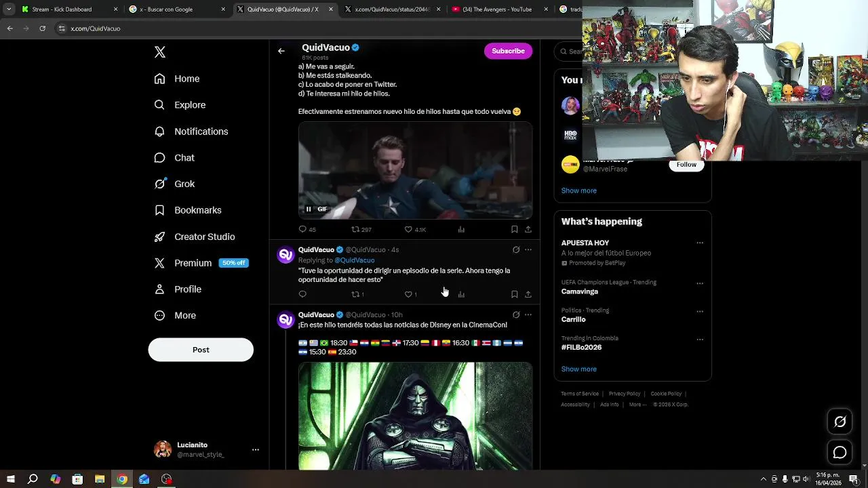Like the 'Tuve la oportunidad' post
This screenshot has width=868, height=488.
tap(410, 294)
